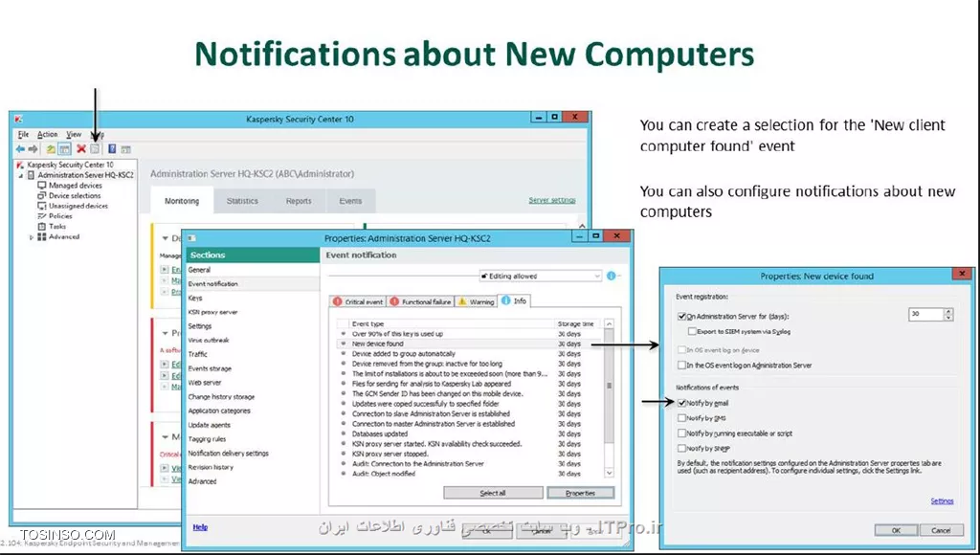Viewport: 980px width, 555px height.
Task: Click the info icon beside Editing allowed
Action: [612, 276]
